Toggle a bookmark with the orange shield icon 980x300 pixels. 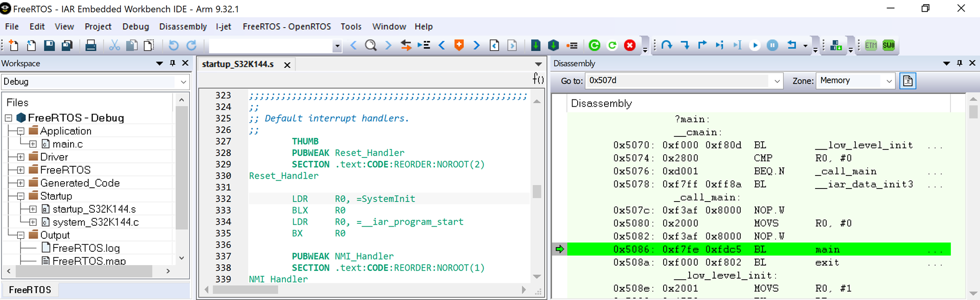tap(459, 45)
